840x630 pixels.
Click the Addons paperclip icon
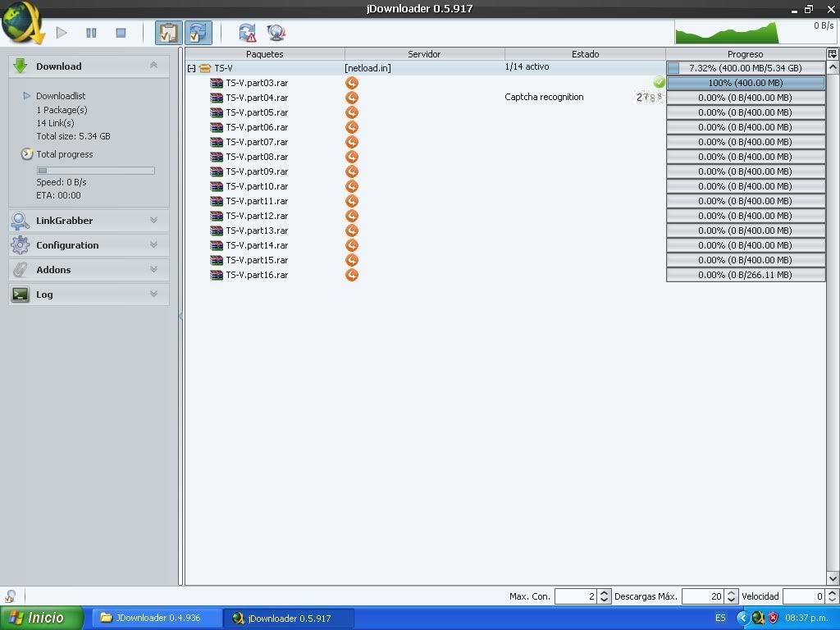pyautogui.click(x=21, y=269)
